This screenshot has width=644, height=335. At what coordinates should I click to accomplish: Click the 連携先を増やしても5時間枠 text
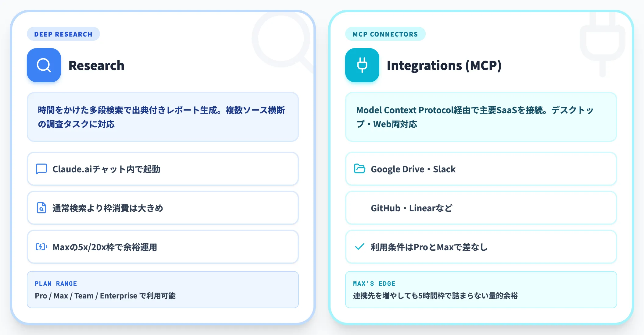435,296
